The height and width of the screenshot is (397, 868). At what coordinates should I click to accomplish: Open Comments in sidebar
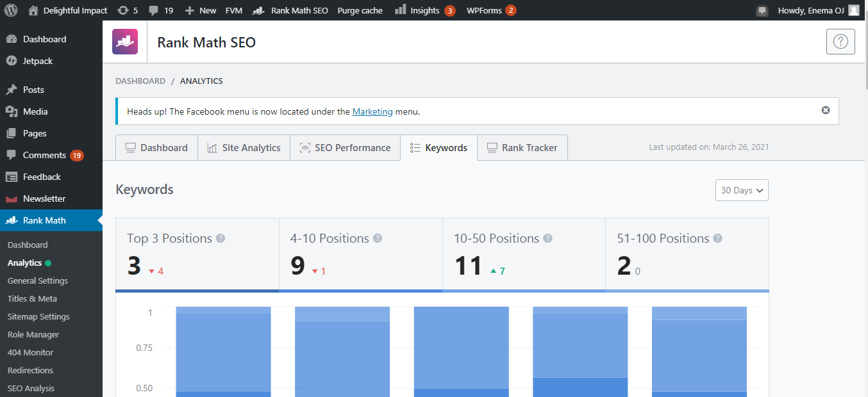pyautogui.click(x=51, y=155)
